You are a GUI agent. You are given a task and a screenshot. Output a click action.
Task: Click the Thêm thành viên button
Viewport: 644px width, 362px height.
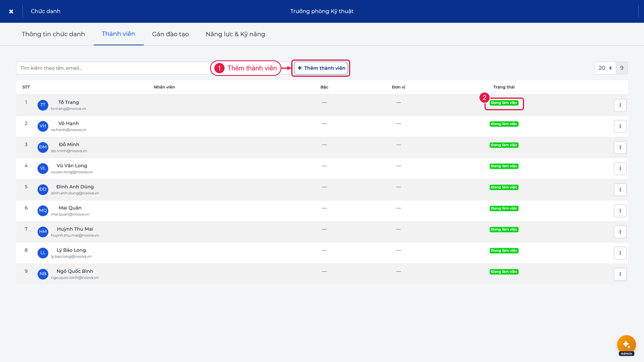pos(321,68)
